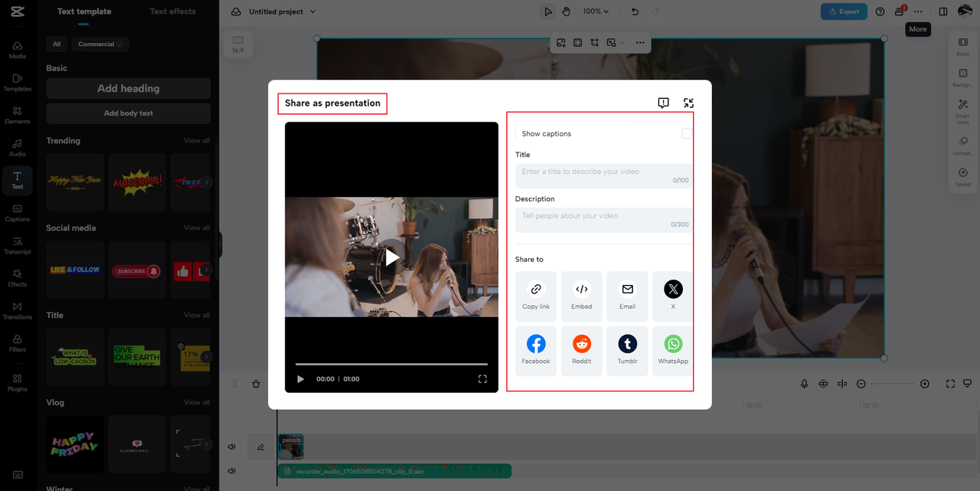Show more Social media templates using the arrow
Image resolution: width=980 pixels, height=491 pixels.
tap(206, 270)
